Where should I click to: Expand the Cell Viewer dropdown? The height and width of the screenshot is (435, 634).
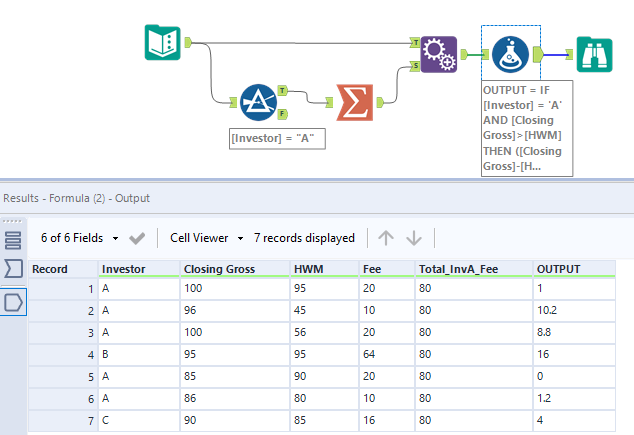pyautogui.click(x=207, y=238)
